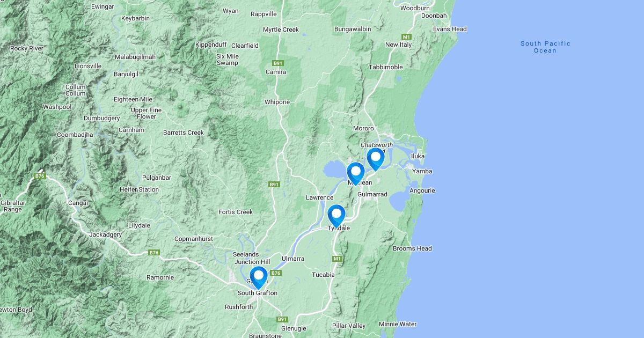The height and width of the screenshot is (338, 644).
Task: Click the Doonbah place label
Action: click(434, 16)
